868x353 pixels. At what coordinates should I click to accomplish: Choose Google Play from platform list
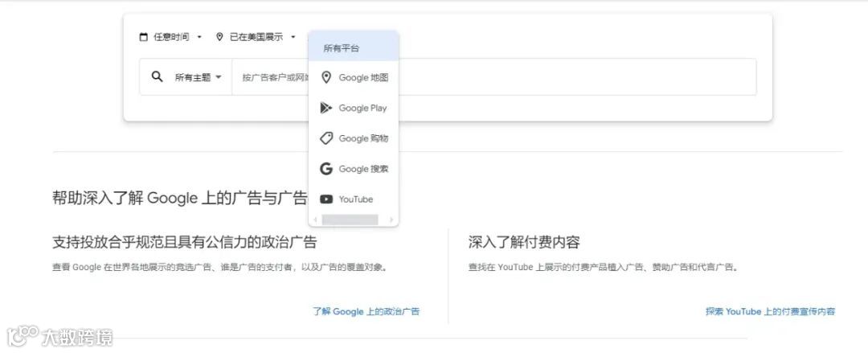pyautogui.click(x=353, y=108)
